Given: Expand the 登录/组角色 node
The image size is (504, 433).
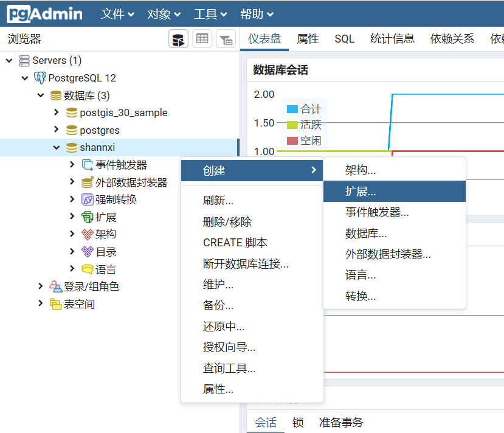Looking at the screenshot, I should 41,286.
